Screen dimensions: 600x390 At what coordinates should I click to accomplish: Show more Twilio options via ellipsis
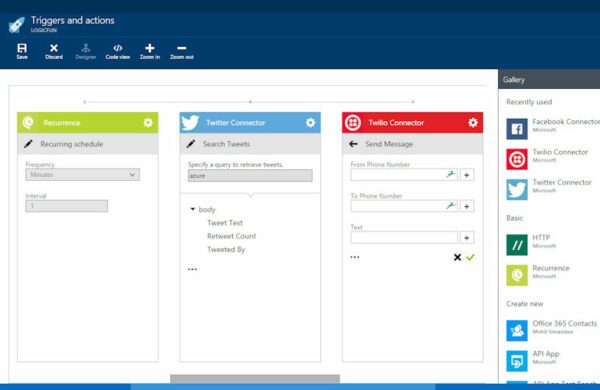(355, 257)
